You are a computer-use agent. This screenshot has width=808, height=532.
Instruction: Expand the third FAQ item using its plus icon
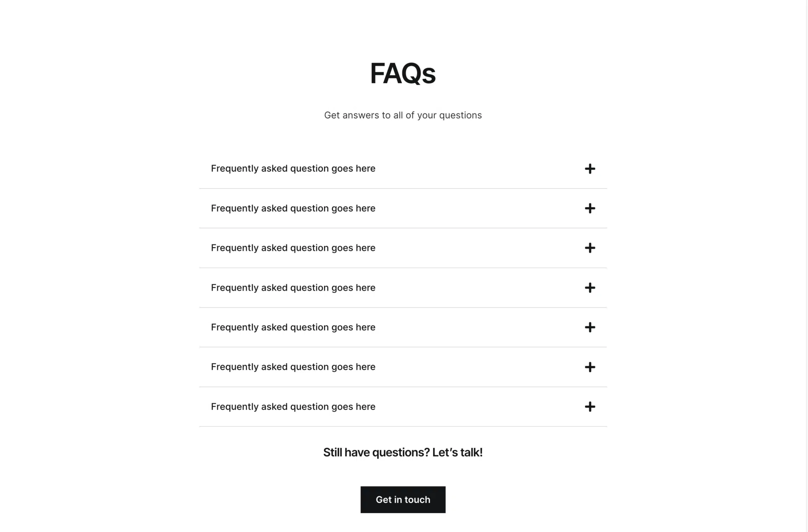click(x=590, y=248)
